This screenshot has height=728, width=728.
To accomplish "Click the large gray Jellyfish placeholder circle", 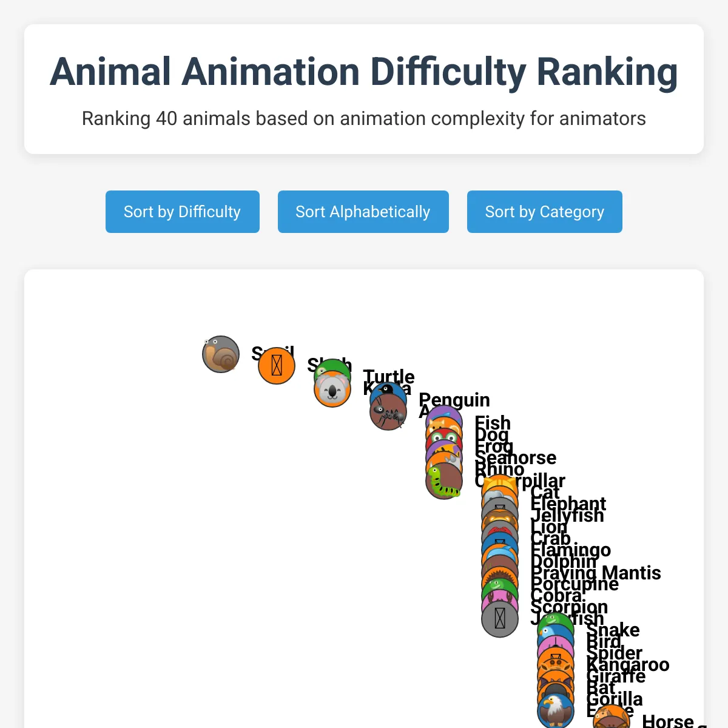I will (x=500, y=619).
